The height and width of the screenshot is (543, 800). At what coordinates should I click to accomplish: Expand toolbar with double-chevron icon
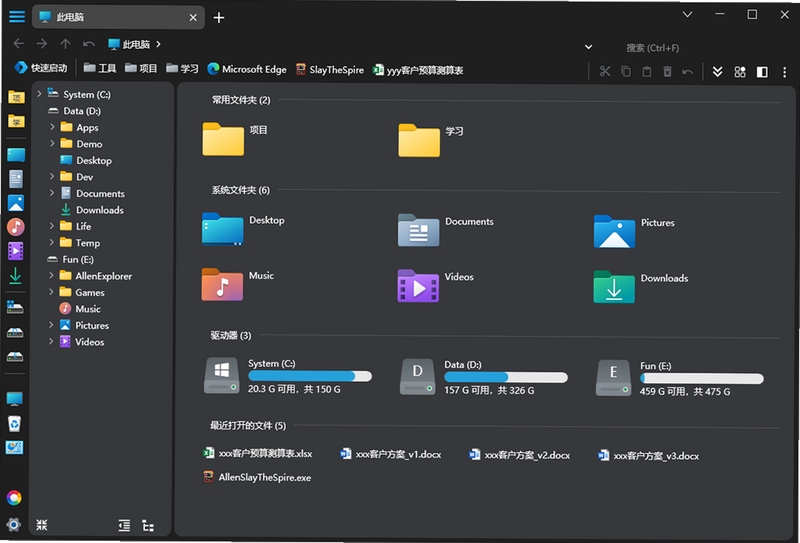[717, 72]
